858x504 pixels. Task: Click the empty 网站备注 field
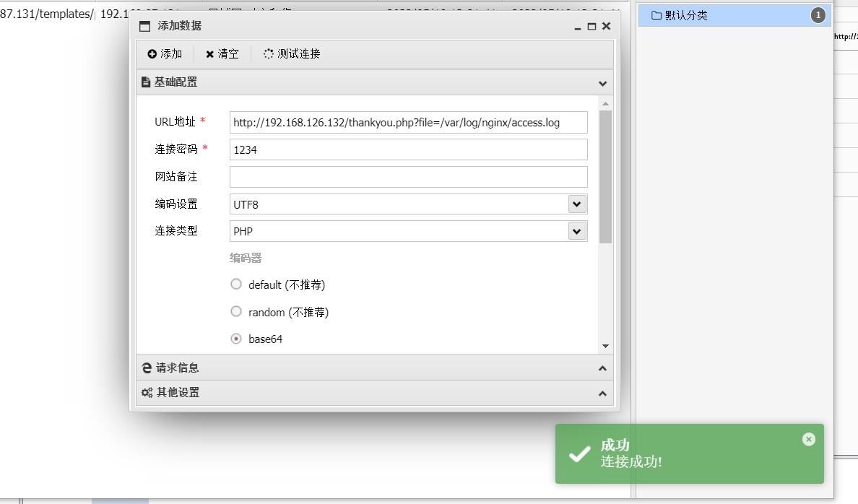[408, 177]
